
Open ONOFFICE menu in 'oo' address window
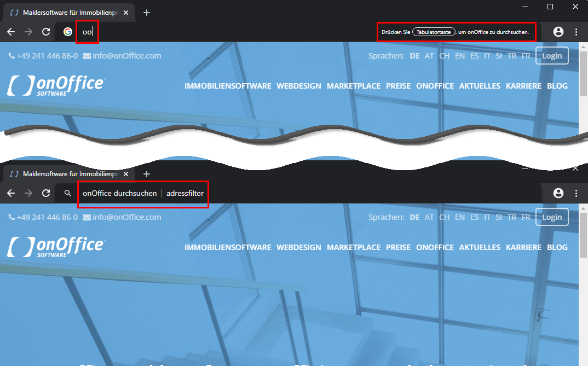(435, 86)
